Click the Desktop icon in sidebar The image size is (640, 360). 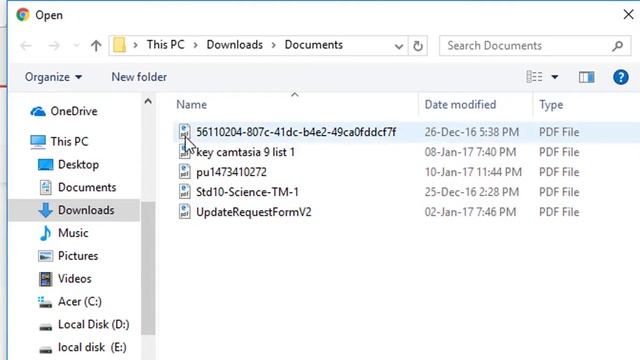(45, 165)
